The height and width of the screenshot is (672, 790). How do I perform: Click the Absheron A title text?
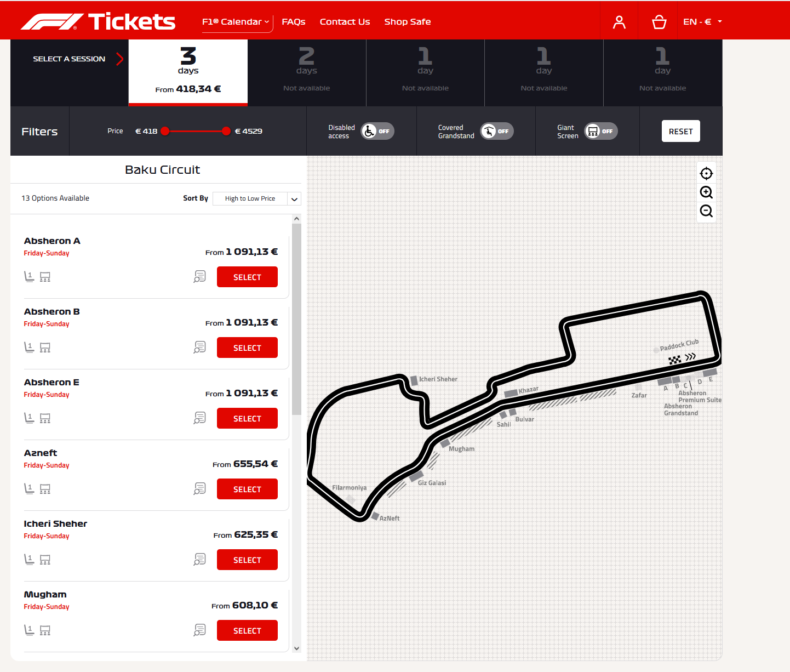(x=52, y=241)
